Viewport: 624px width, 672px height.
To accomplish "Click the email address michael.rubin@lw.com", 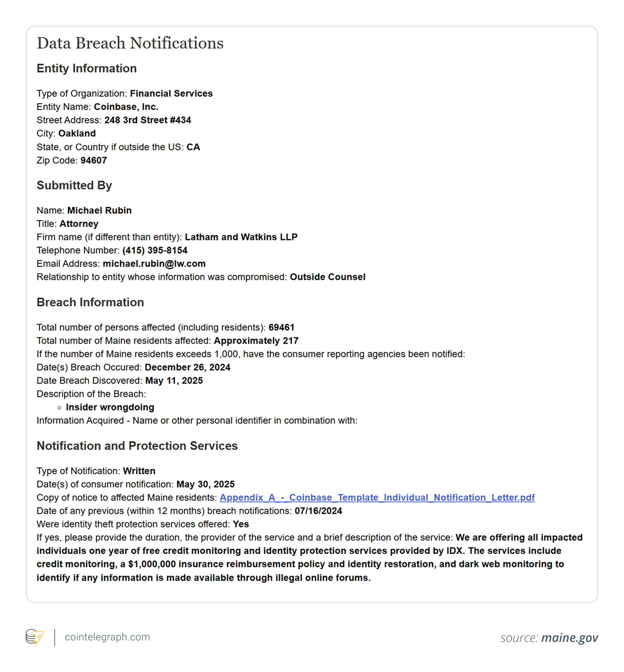I will 154,264.
